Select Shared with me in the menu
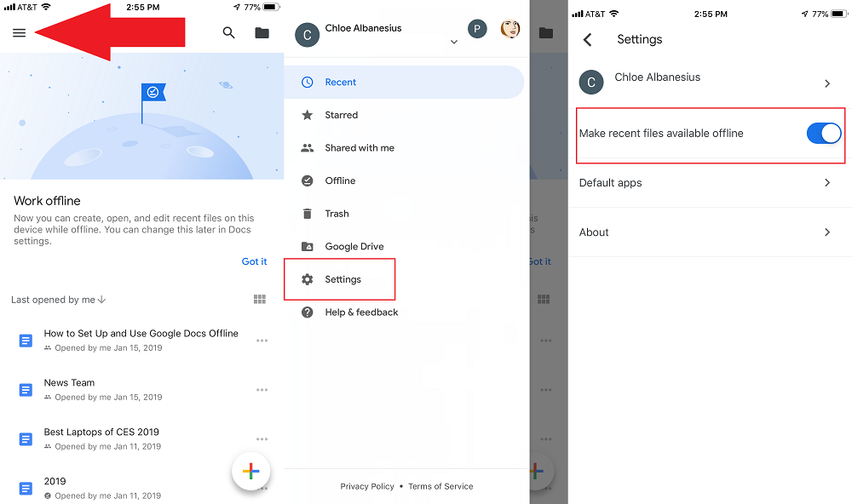This screenshot has height=504, width=852. pos(359,148)
